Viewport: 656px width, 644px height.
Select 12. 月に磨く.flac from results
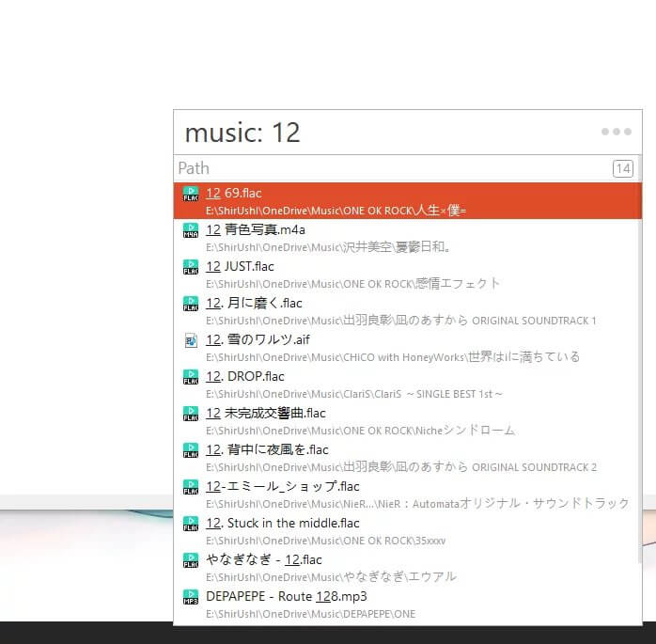404,310
